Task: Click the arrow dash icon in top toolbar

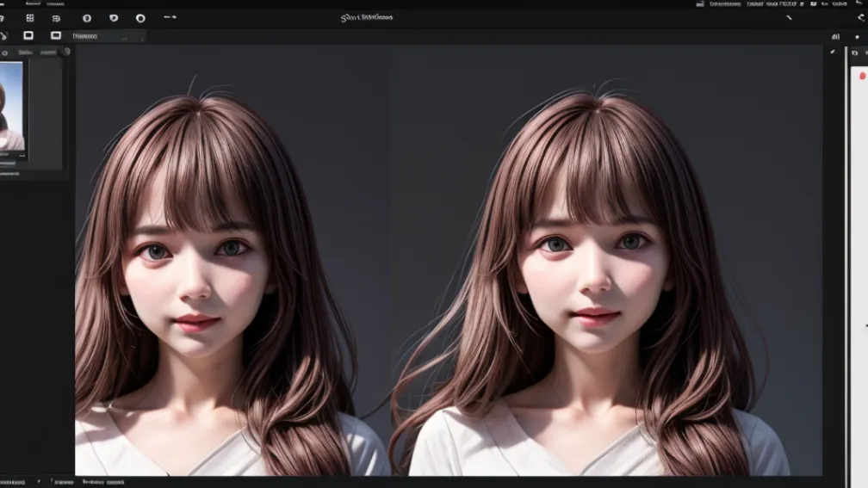Action: coord(170,17)
